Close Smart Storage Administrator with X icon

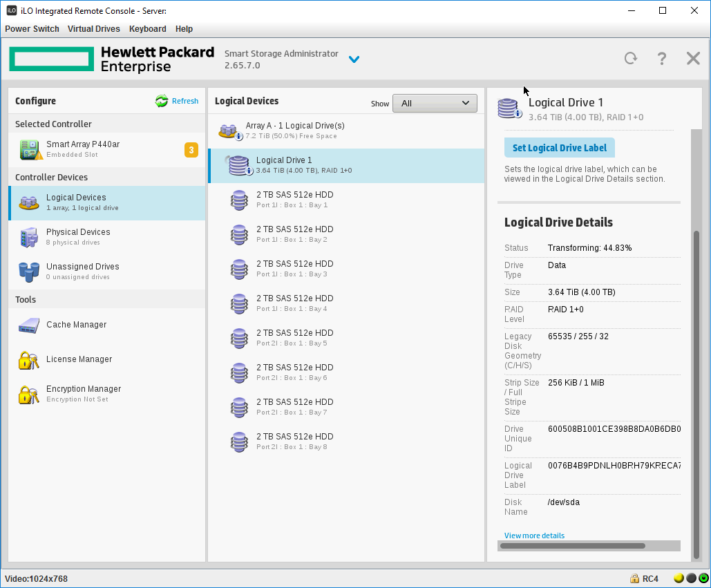click(x=693, y=59)
